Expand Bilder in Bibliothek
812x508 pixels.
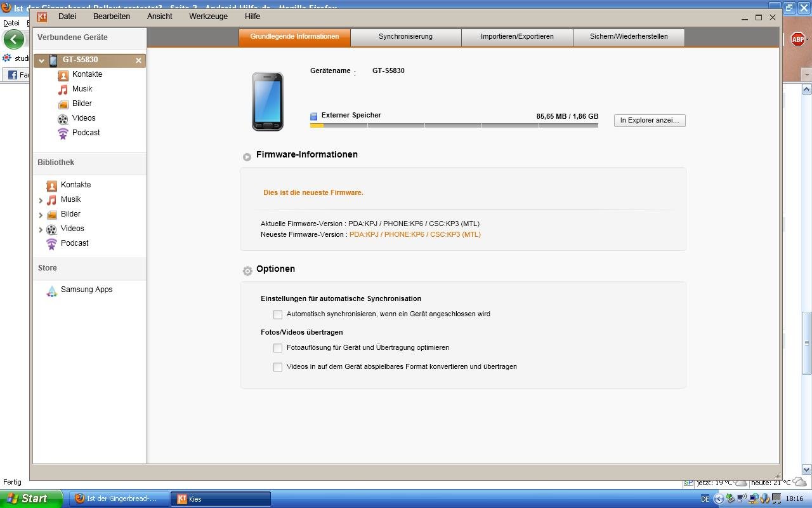(x=41, y=215)
